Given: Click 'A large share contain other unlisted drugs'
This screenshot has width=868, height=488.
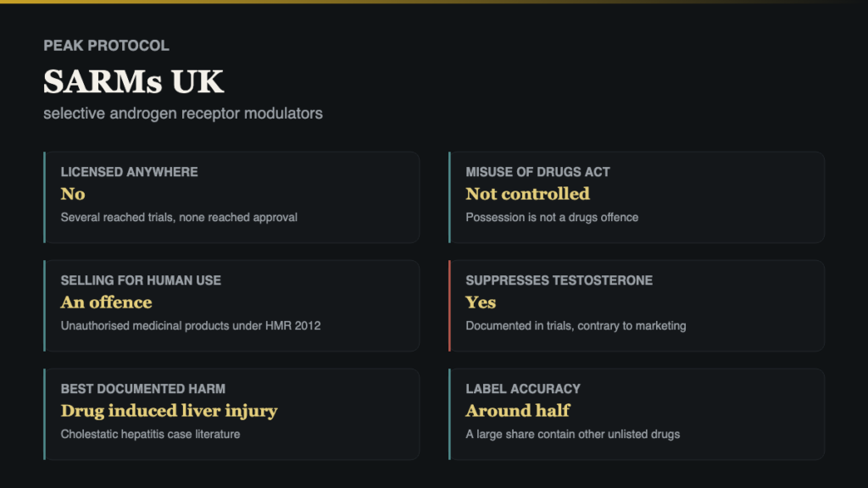Looking at the screenshot, I should [x=572, y=435].
